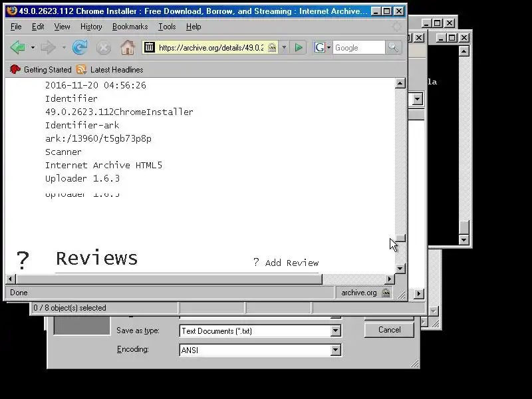Open the Help menu
The width and height of the screenshot is (532, 399).
point(194,27)
